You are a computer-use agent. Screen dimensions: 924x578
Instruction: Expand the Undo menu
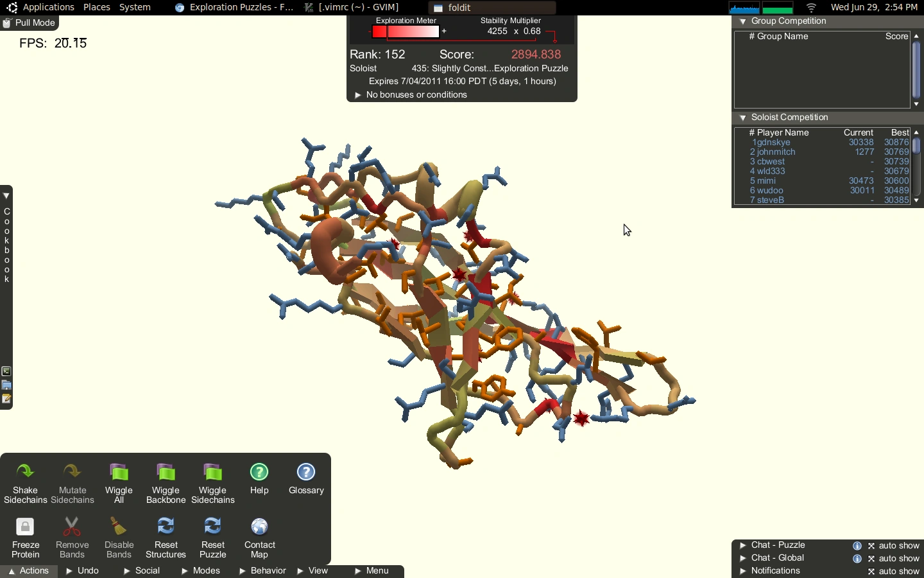pos(83,571)
